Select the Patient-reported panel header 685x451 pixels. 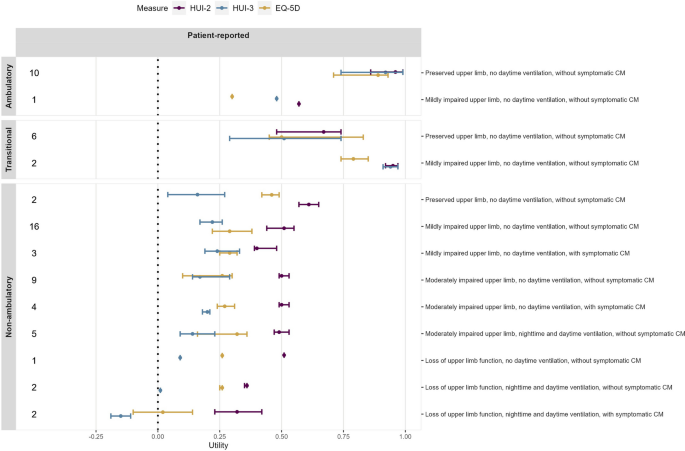[x=218, y=36]
